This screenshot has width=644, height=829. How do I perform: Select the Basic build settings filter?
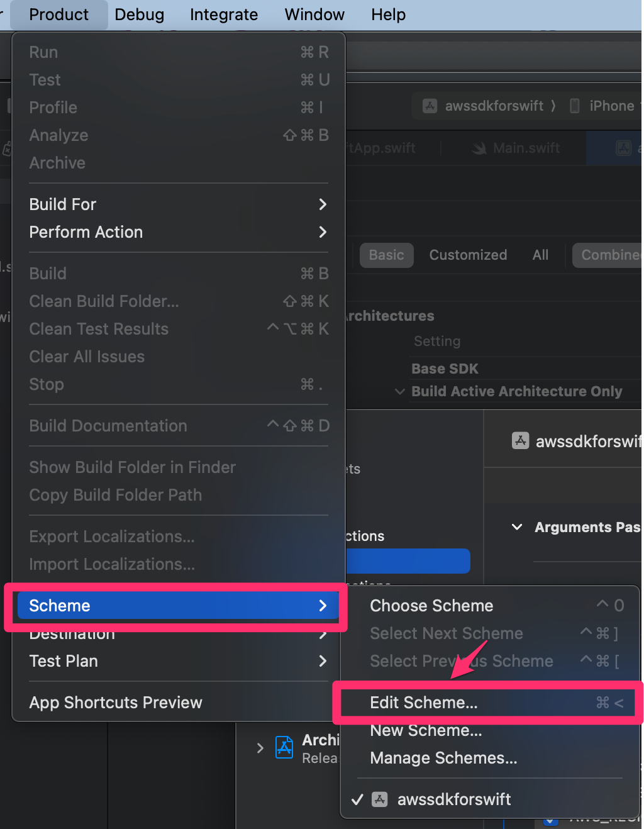(x=386, y=255)
